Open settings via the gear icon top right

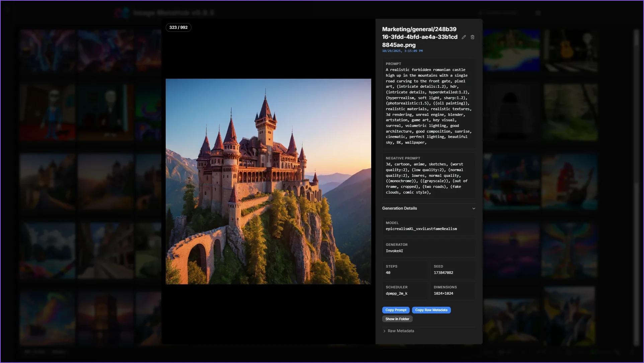(538, 13)
